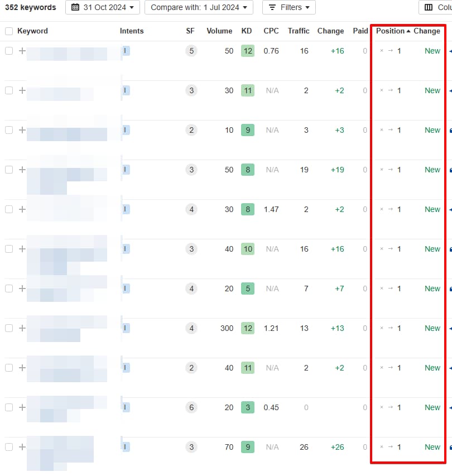Click the SERP feature arrow icon on the first row

450,51
